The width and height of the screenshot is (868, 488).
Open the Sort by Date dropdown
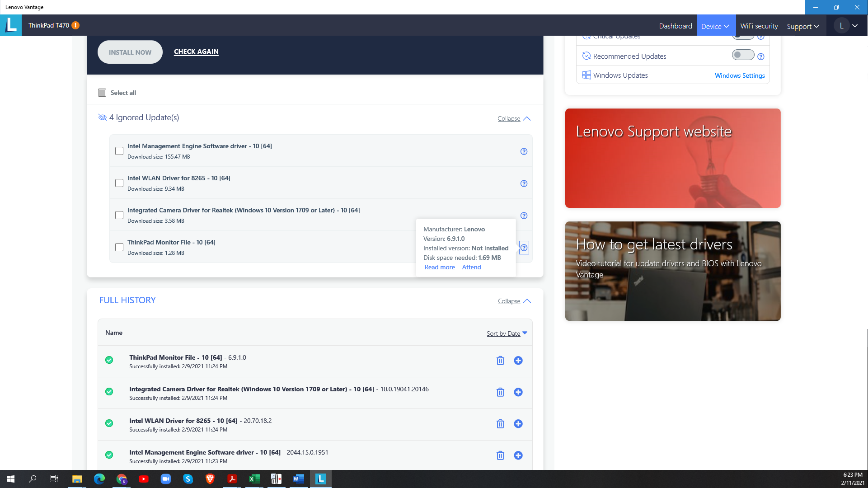tap(507, 333)
